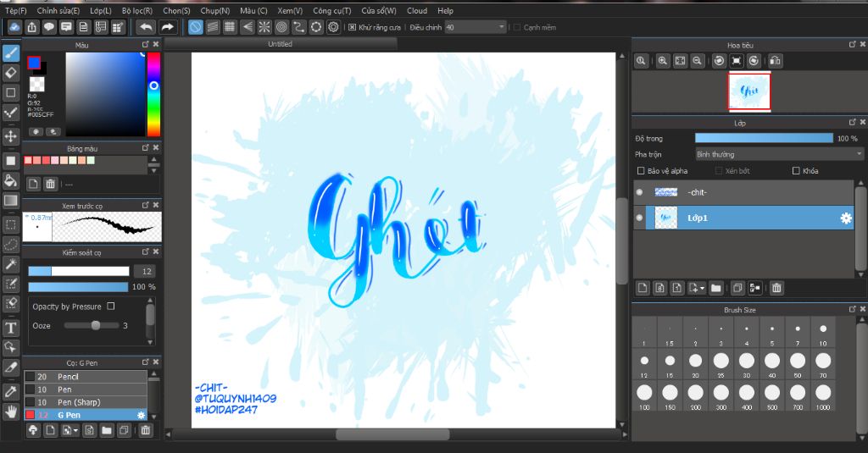
Task: Click the Độ trong layer opacity bar
Action: (x=764, y=138)
